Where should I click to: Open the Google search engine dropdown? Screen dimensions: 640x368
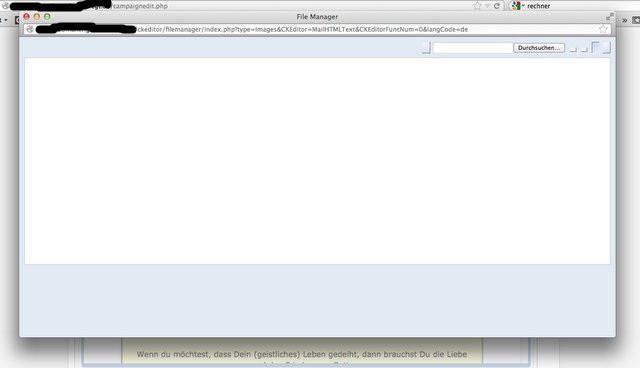tap(518, 6)
